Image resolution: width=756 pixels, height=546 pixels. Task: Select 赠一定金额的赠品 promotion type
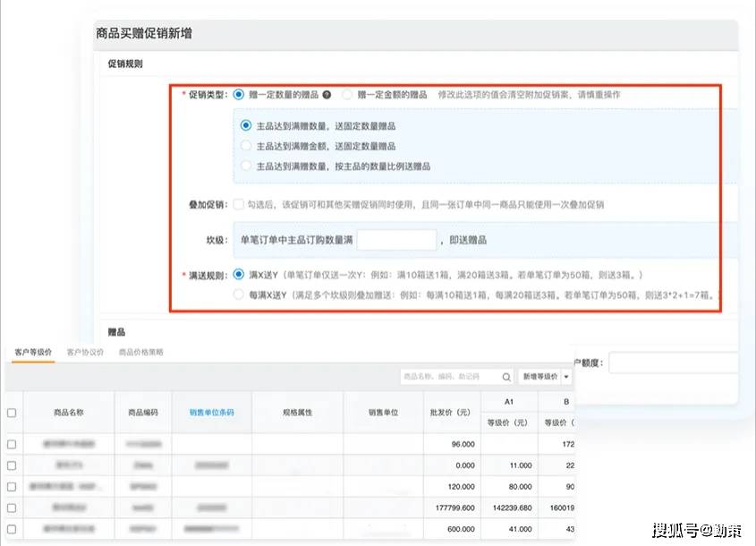click(x=347, y=94)
